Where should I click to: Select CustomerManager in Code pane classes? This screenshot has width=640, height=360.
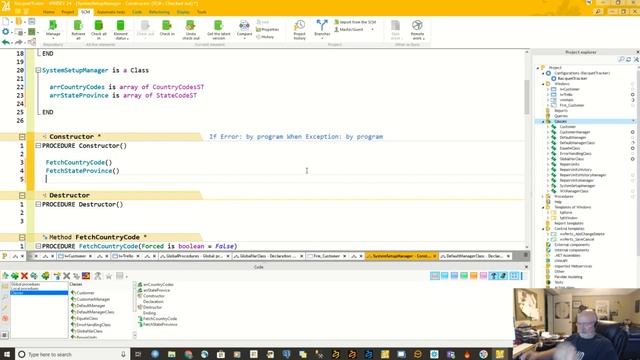(x=91, y=299)
